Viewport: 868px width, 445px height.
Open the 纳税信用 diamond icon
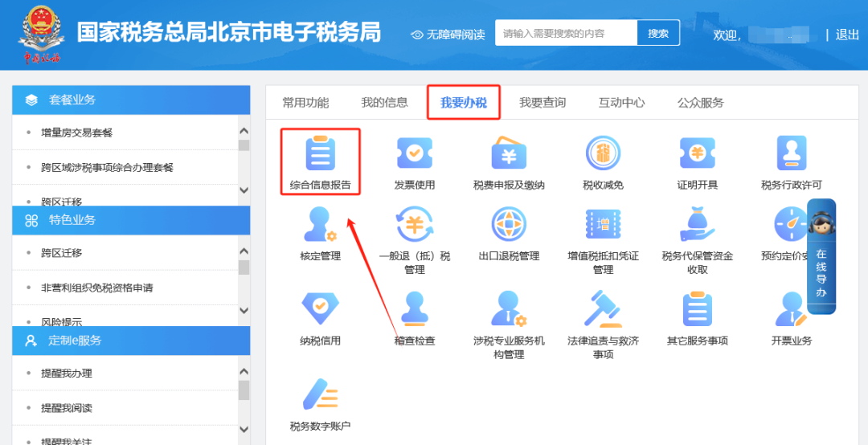point(320,309)
